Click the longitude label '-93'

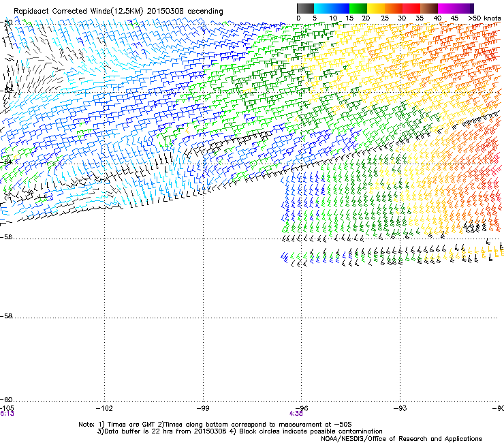pyautogui.click(x=400, y=408)
